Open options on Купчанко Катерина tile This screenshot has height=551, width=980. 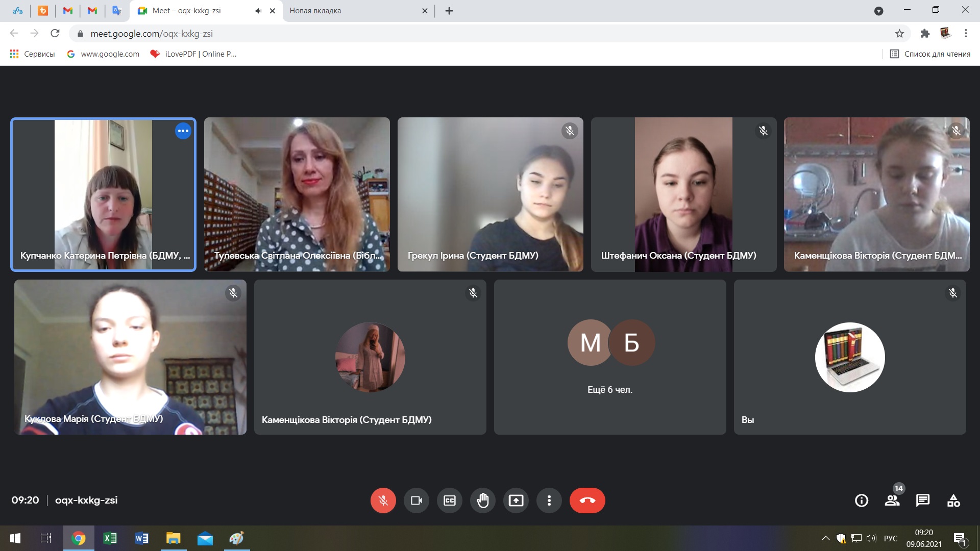[183, 131]
